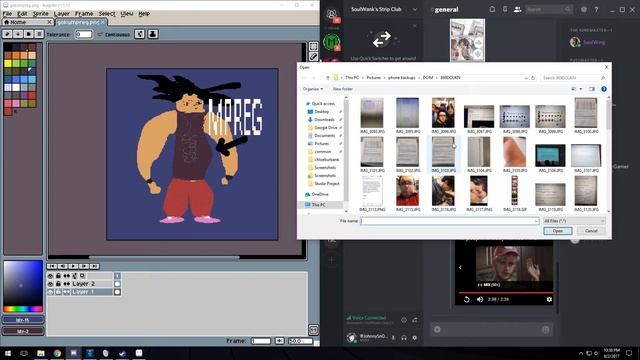
Task: Toggle continuous cels for Layer 2
Action: 67,284
